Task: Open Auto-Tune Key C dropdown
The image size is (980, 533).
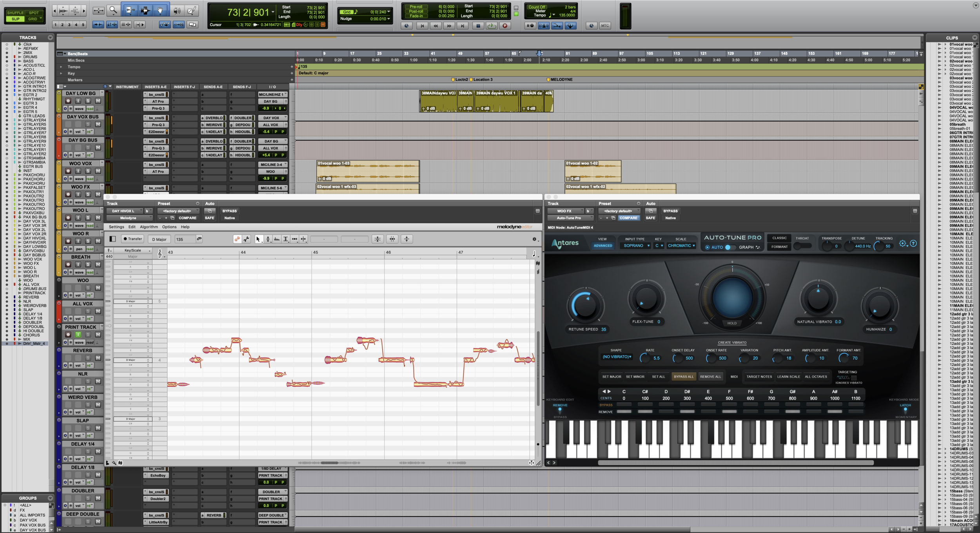Action: [x=659, y=246]
